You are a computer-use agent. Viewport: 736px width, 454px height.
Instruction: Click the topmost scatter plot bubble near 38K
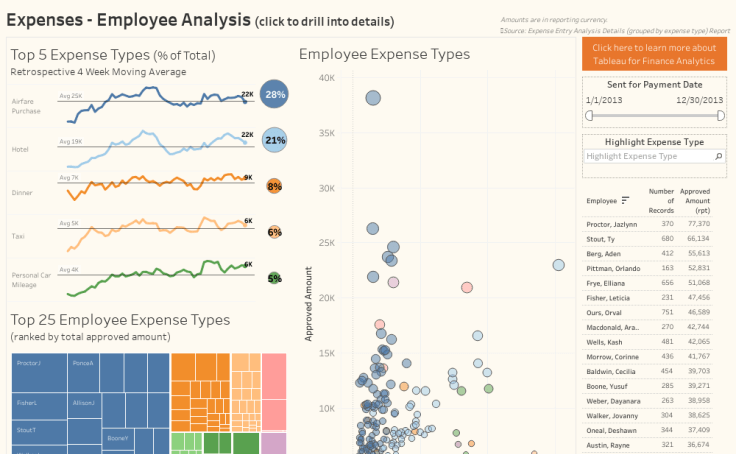click(x=373, y=98)
